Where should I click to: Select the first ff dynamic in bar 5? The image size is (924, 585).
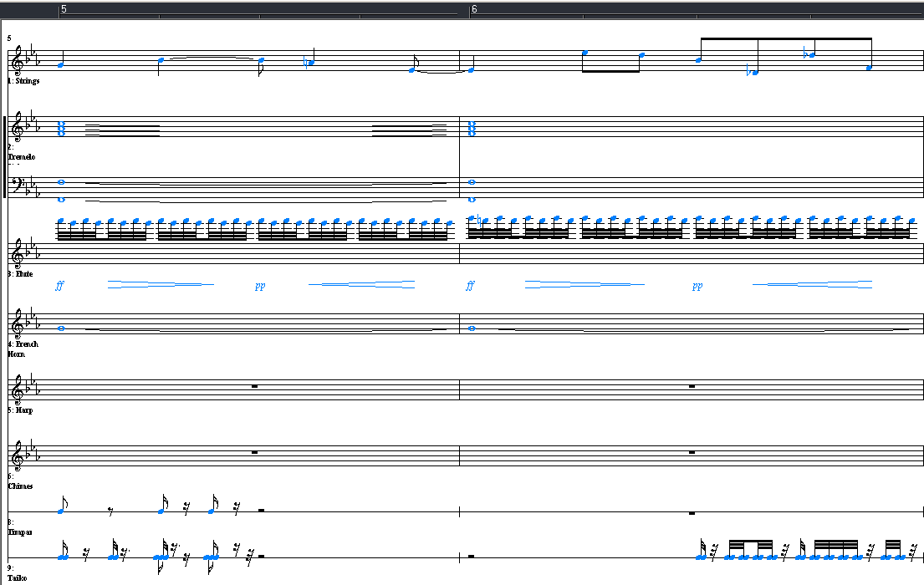(x=59, y=286)
